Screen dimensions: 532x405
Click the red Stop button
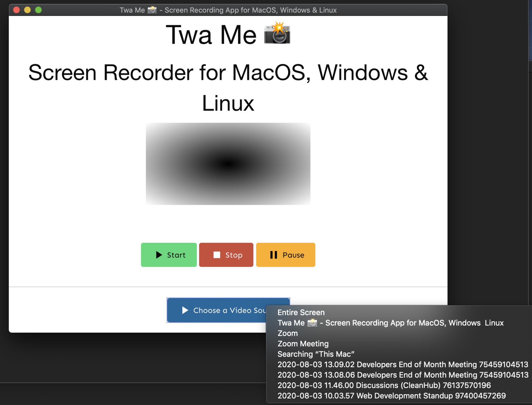226,255
